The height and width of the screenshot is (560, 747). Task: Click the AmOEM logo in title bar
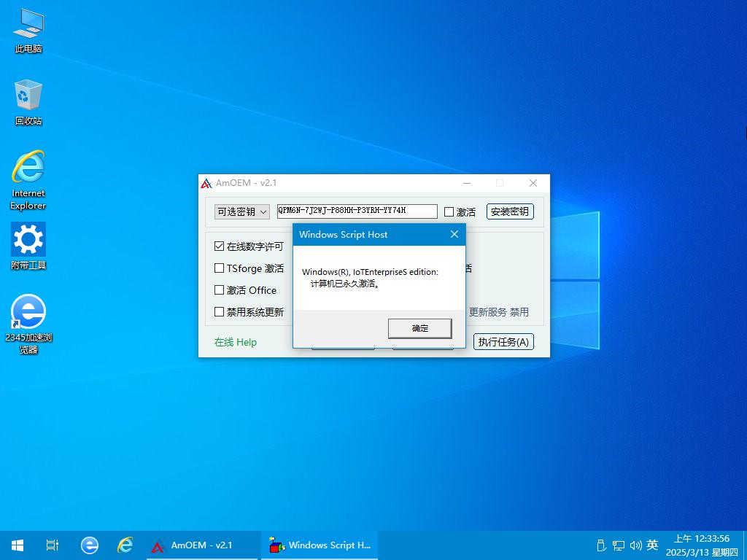206,183
